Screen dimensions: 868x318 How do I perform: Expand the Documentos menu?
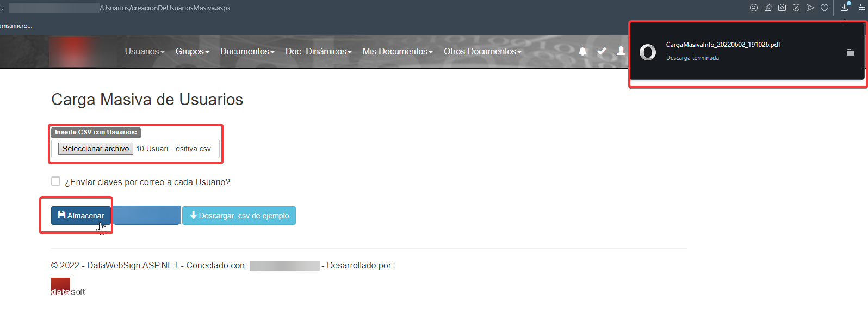[247, 51]
